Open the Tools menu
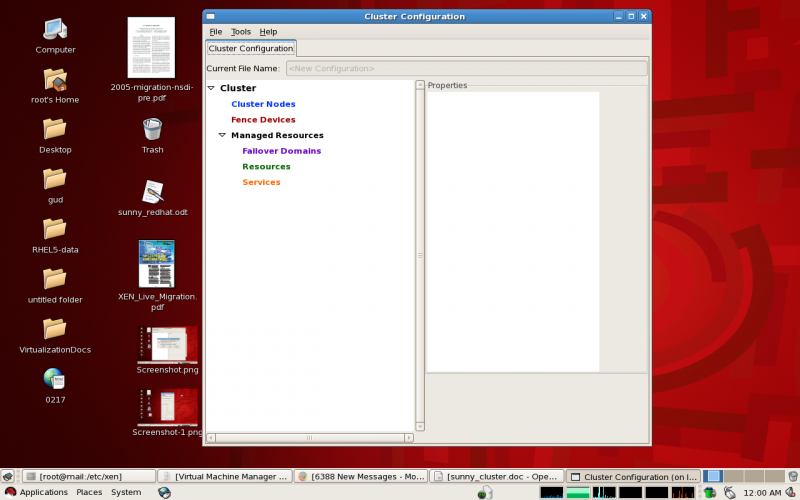Image resolution: width=800 pixels, height=500 pixels. click(241, 32)
